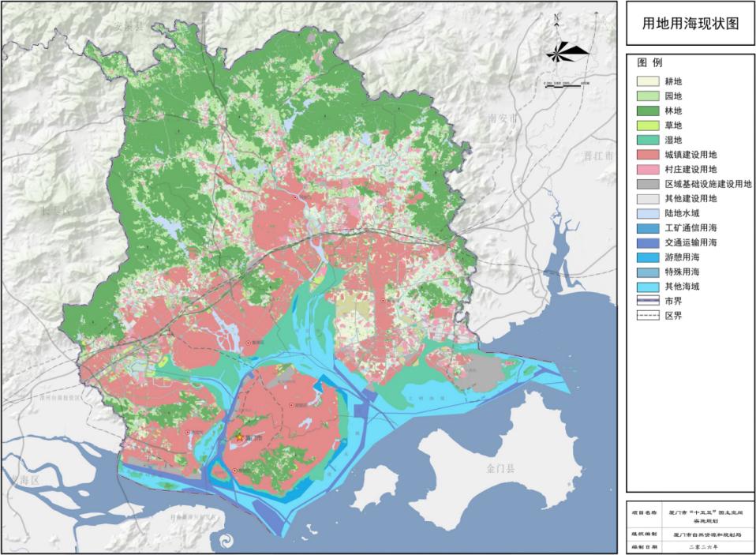Click the 耕地 legend label
Screen dimensions: 756x555
coord(673,81)
